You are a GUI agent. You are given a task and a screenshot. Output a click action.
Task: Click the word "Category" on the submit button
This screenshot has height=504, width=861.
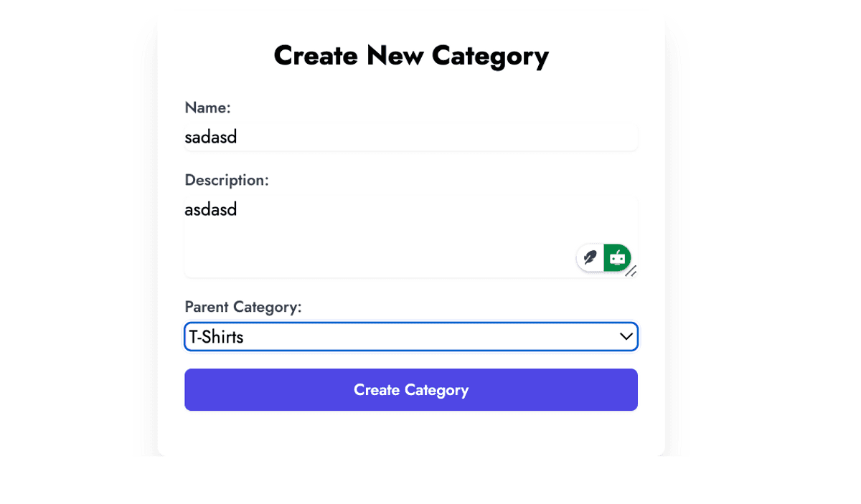click(436, 390)
